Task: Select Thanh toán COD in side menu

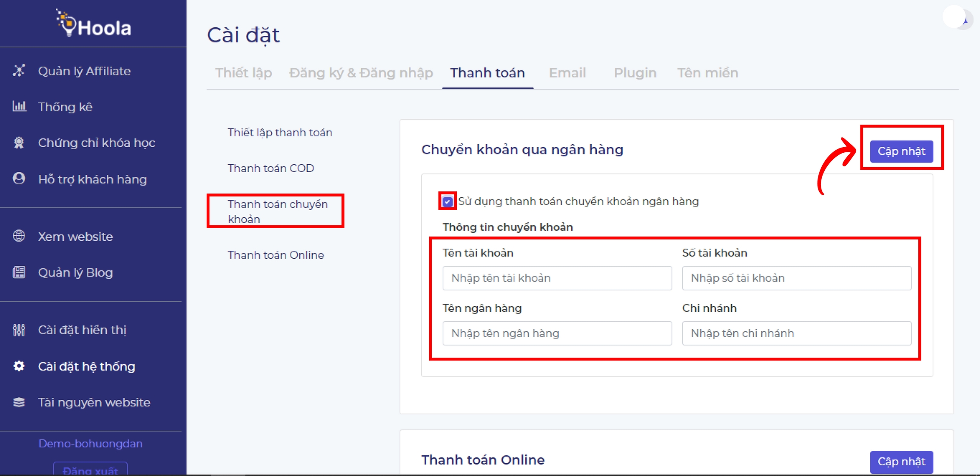Action: (271, 168)
